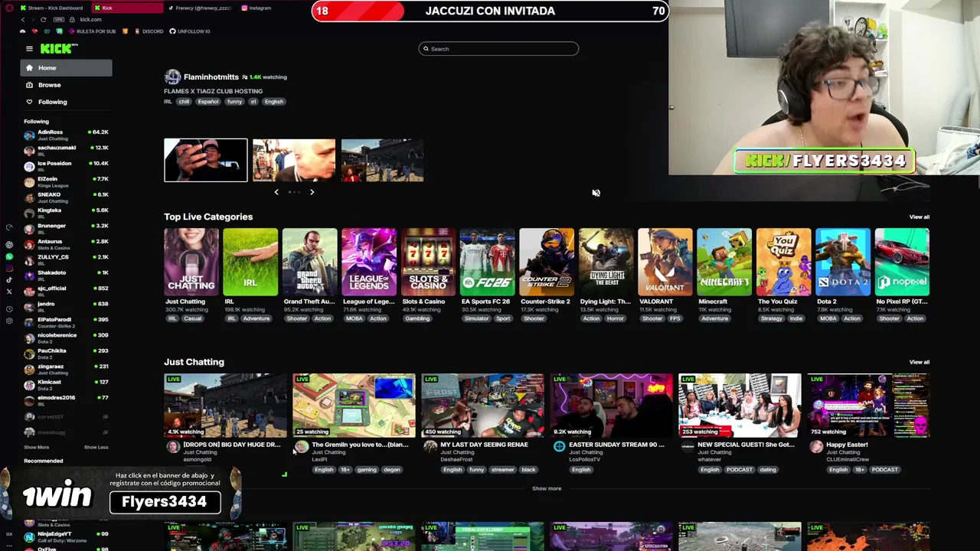
Task: View all Just Chatting streams
Action: (x=920, y=362)
